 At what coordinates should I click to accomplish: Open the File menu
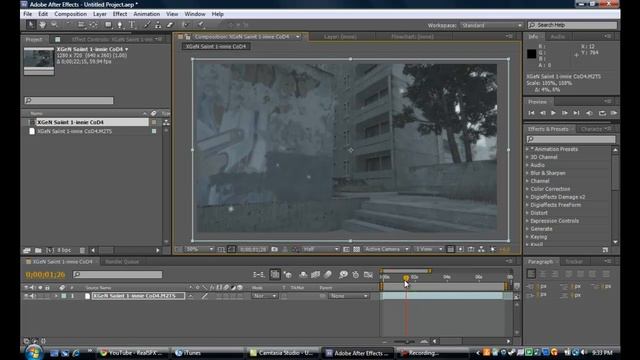(x=27, y=14)
